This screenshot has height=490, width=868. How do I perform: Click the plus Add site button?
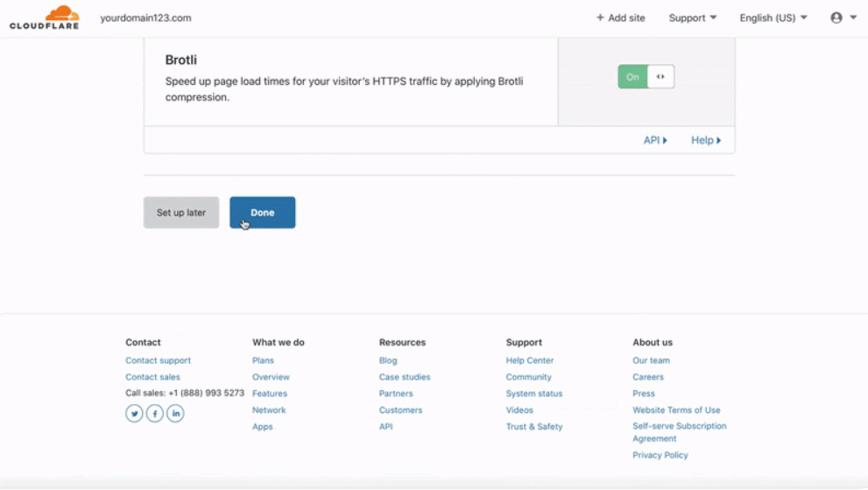620,18
